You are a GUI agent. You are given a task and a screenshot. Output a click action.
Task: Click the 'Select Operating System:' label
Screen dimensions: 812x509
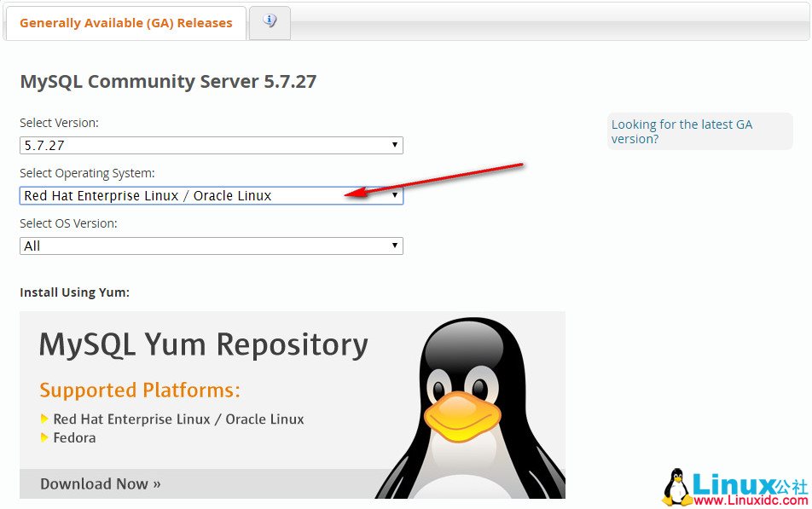tap(87, 173)
